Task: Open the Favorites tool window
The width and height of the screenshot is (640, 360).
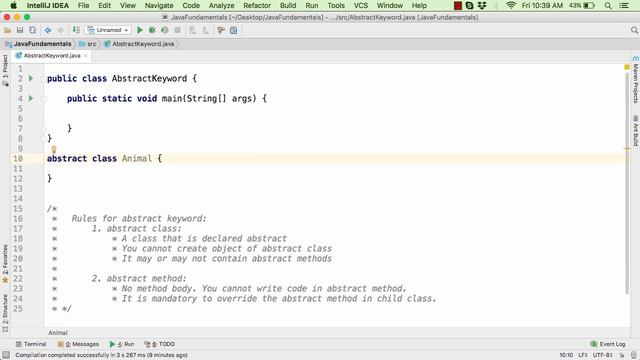Action: [x=5, y=263]
